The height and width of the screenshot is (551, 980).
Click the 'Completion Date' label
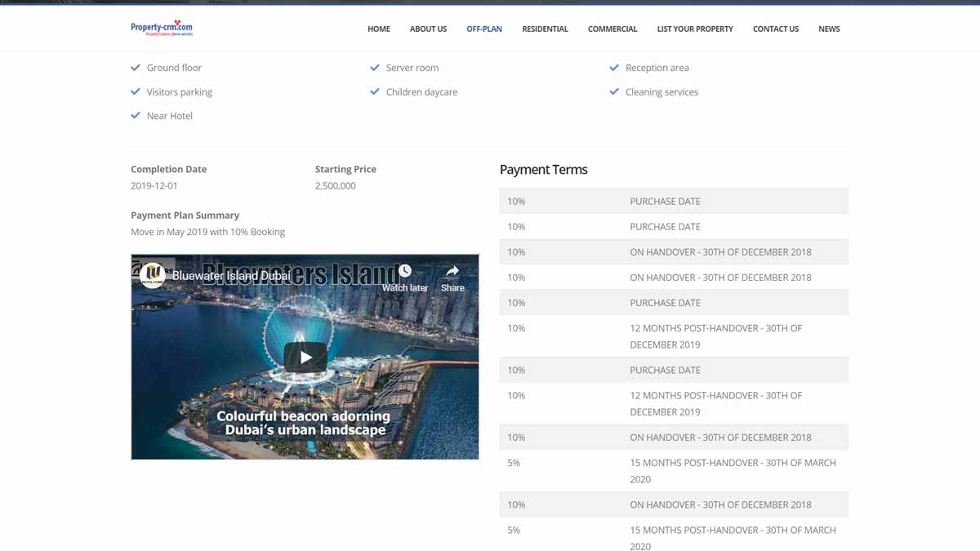pyautogui.click(x=169, y=169)
